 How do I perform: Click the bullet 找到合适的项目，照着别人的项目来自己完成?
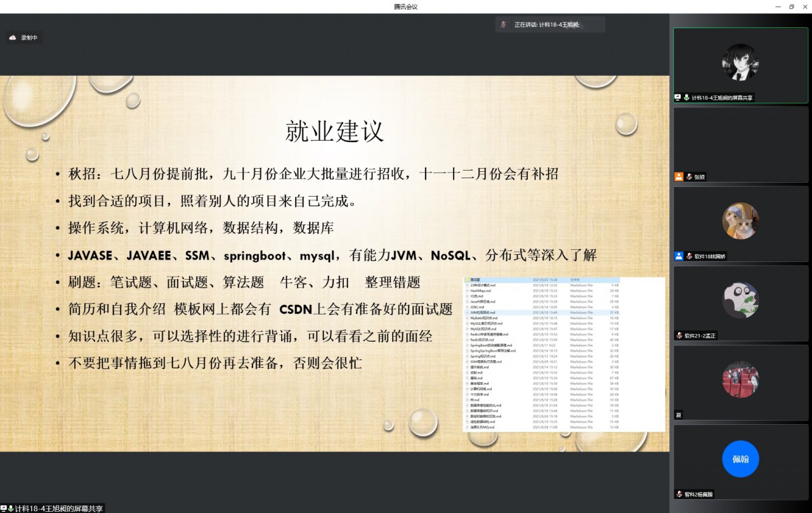212,201
